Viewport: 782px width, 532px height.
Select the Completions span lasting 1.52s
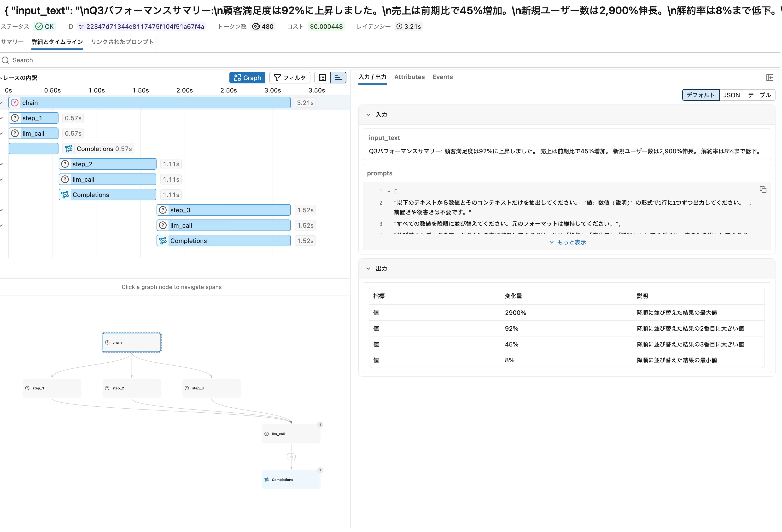223,241
